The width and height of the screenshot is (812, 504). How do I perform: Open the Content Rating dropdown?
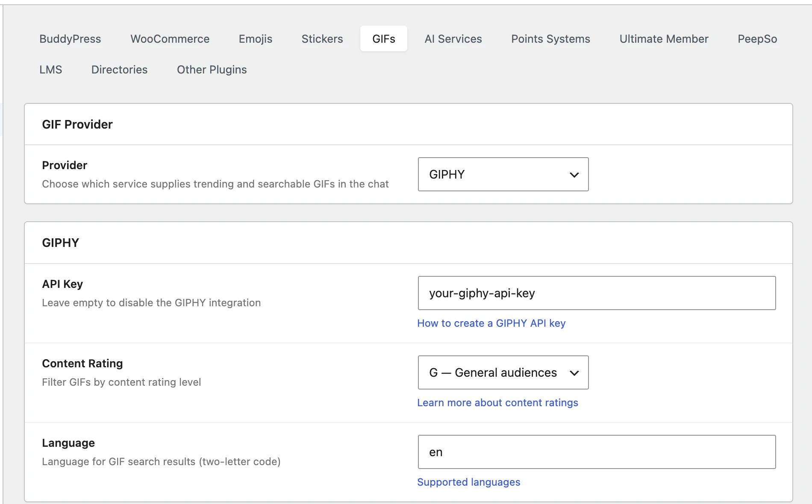click(503, 372)
